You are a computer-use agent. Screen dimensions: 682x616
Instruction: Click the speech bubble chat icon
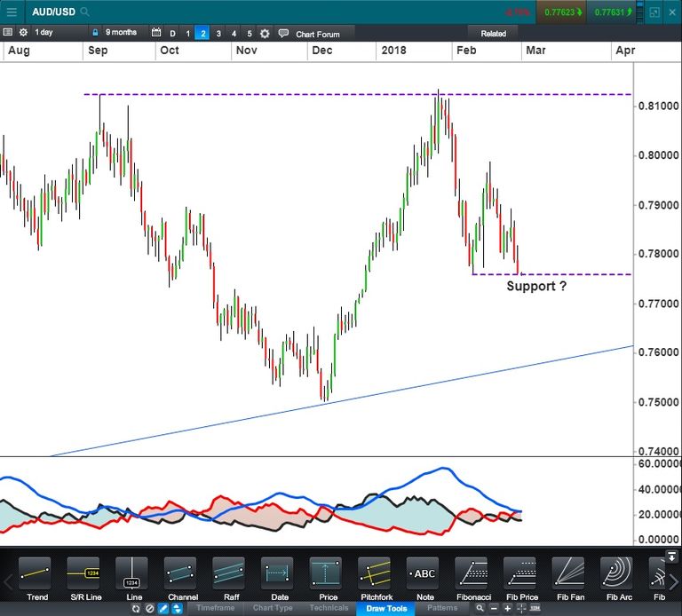[x=283, y=33]
